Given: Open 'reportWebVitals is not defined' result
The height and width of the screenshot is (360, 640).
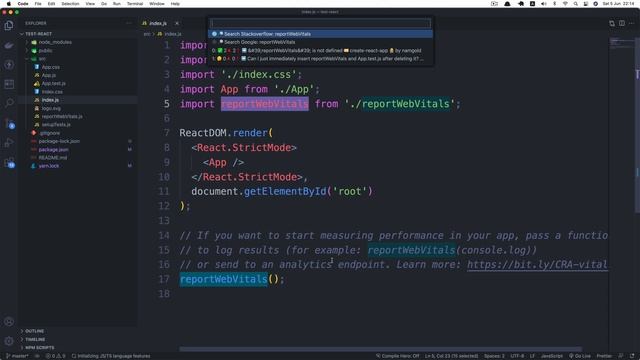Looking at the screenshot, I should point(320,51).
